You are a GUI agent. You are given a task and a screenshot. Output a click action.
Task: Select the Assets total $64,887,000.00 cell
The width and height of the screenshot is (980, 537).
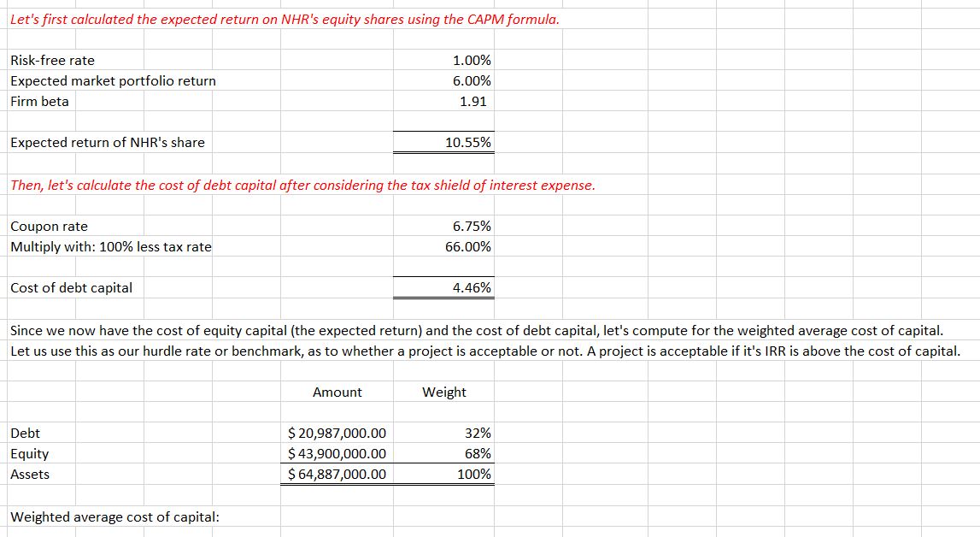pyautogui.click(x=337, y=475)
